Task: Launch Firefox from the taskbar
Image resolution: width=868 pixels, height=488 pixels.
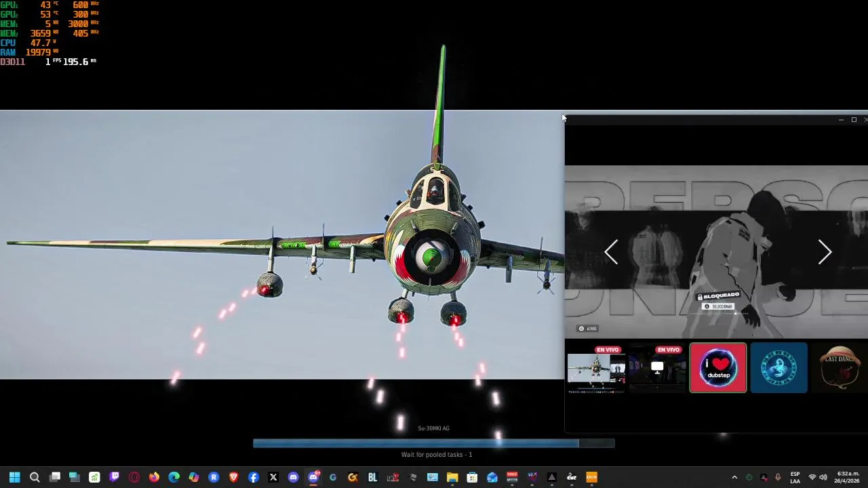Action: click(x=154, y=477)
